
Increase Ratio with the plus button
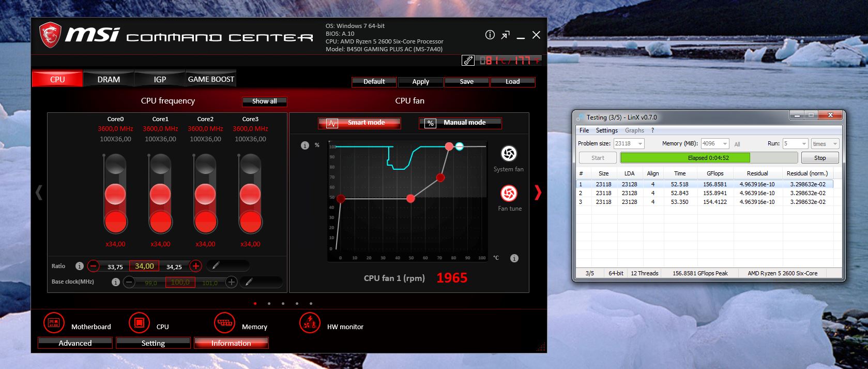(195, 266)
